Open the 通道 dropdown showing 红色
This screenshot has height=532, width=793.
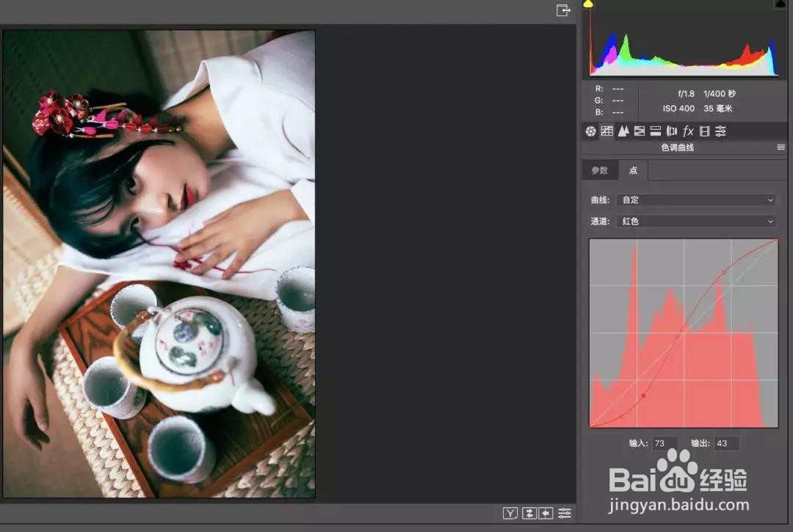pyautogui.click(x=696, y=222)
